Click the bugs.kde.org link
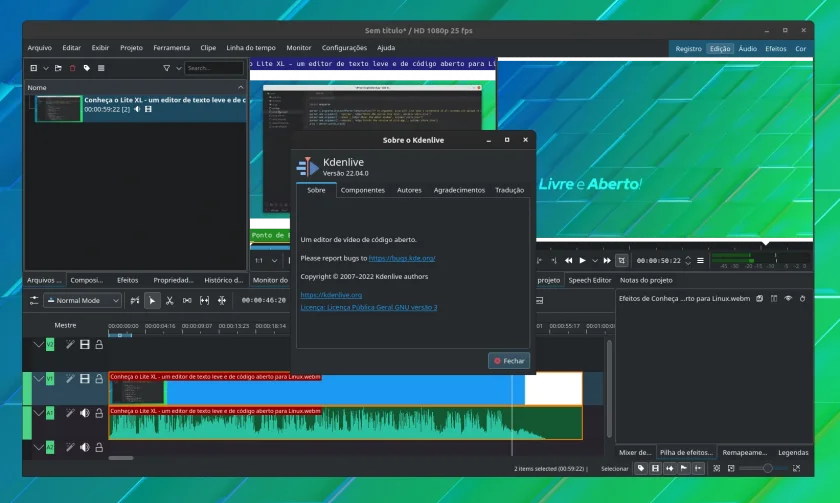Image resolution: width=840 pixels, height=503 pixels. point(402,258)
